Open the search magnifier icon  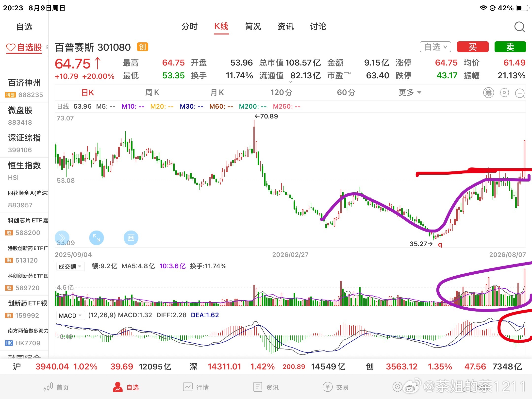(519, 27)
